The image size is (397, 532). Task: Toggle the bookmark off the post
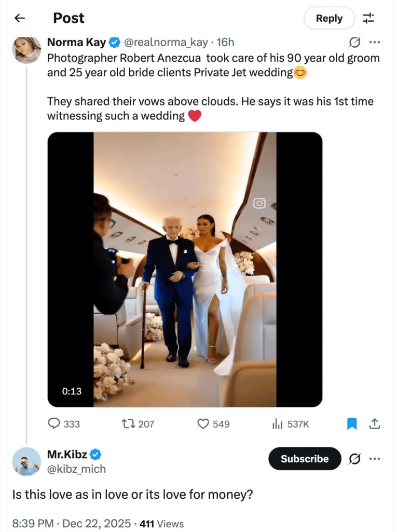(352, 423)
